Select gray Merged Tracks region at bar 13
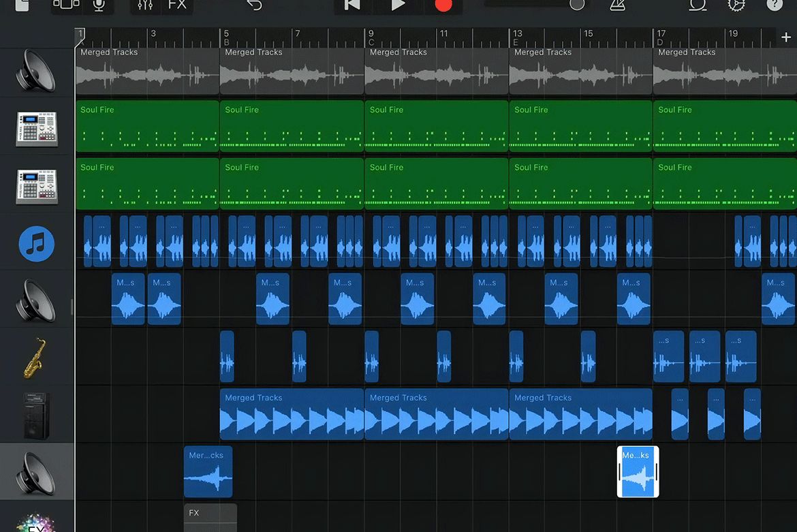Image resolution: width=797 pixels, height=532 pixels. [580, 71]
